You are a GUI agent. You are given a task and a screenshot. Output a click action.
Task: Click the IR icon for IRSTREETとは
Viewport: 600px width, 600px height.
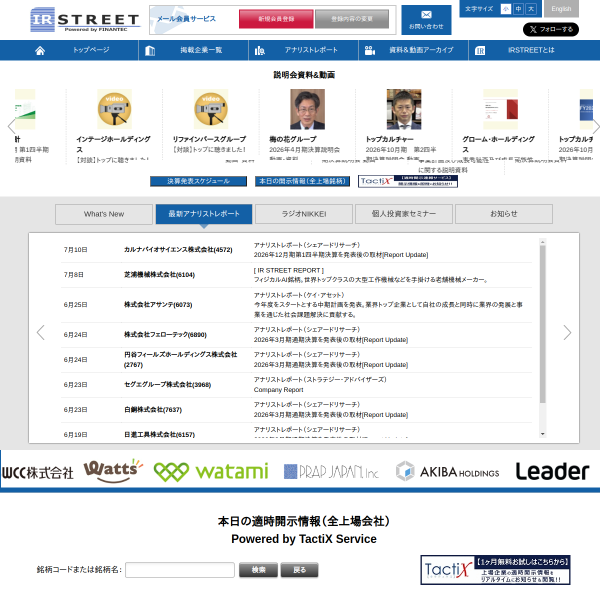click(x=480, y=51)
